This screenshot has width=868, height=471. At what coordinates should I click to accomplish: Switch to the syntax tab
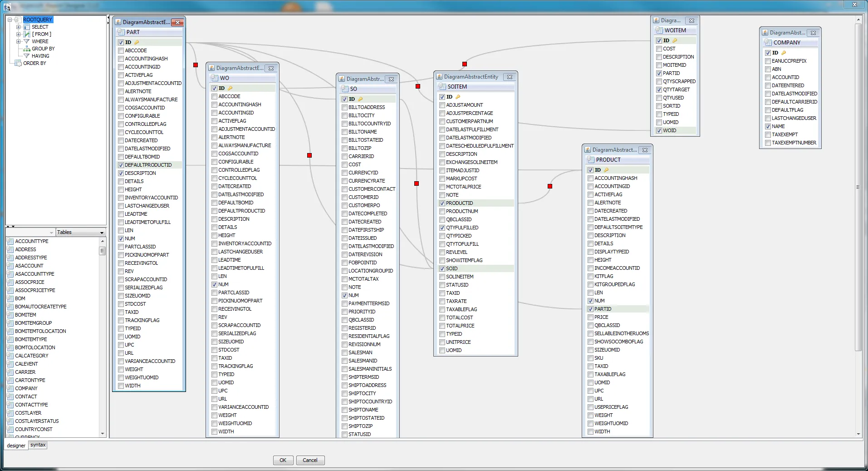coord(38,445)
